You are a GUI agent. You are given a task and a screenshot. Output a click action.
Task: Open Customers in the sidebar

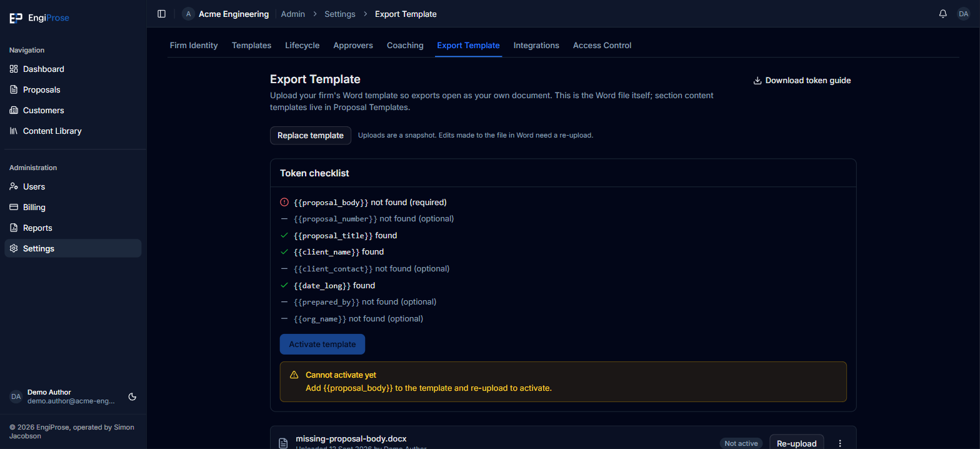click(73, 110)
